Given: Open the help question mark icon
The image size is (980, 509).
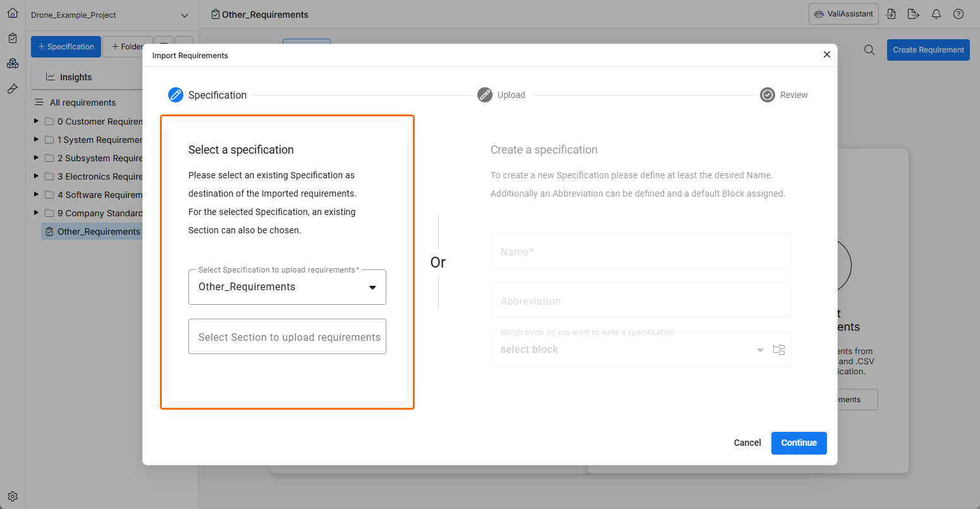Looking at the screenshot, I should [x=959, y=14].
